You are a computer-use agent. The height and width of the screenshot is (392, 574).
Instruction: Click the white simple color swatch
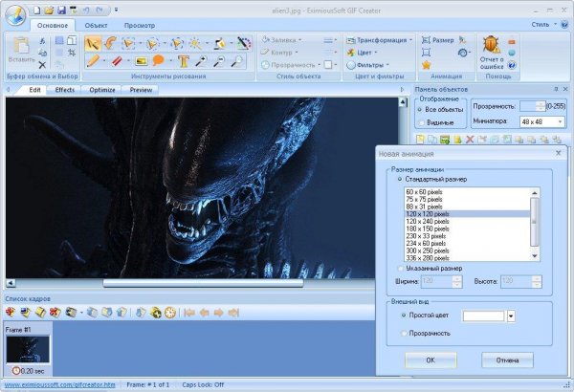tap(483, 316)
